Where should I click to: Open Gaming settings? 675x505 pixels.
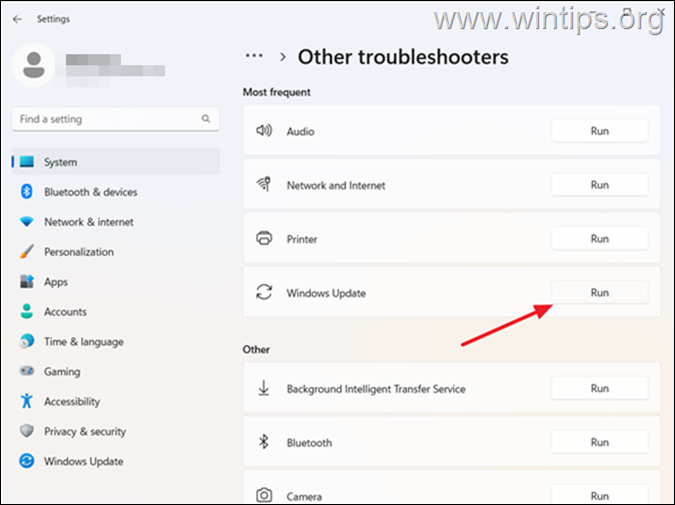pos(116,371)
